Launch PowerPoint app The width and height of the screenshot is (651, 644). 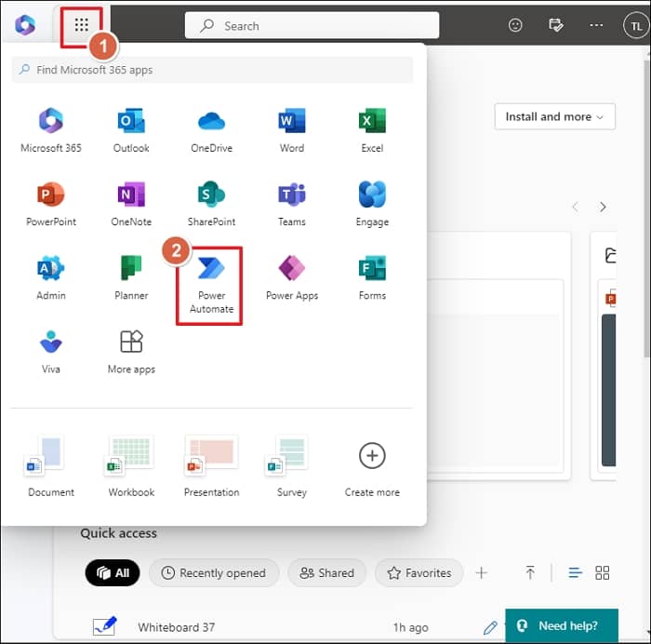coord(51,204)
